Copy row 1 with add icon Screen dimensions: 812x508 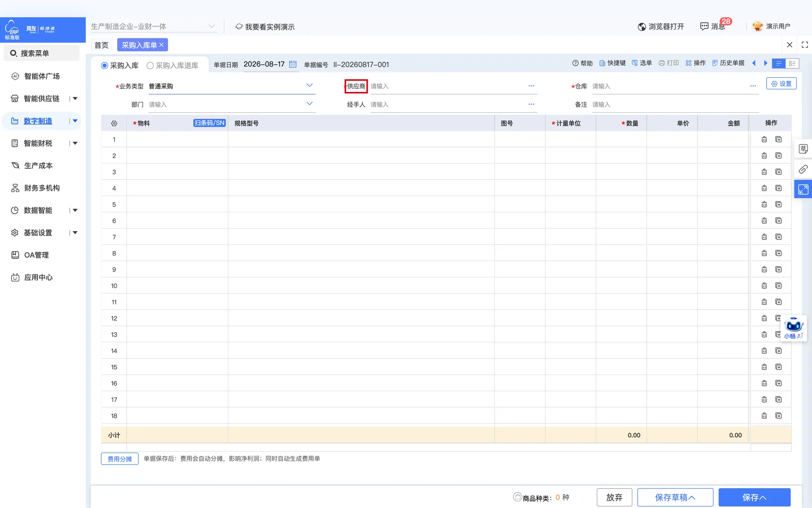tap(779, 139)
